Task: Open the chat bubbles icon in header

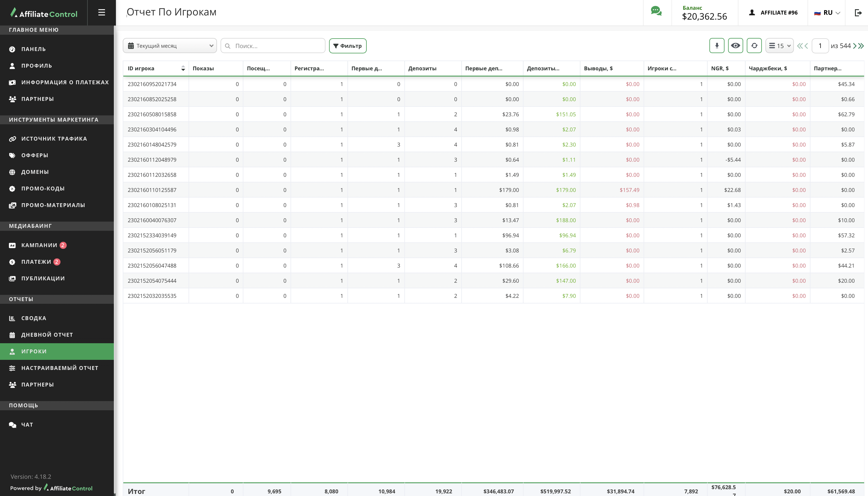Action: pyautogui.click(x=656, y=11)
